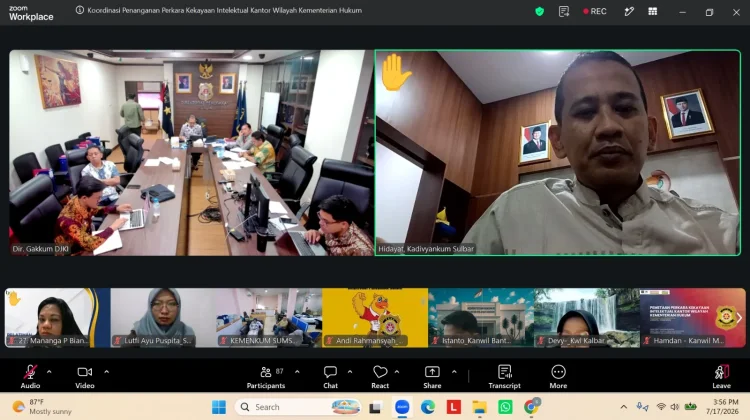Viewport: 750px width, 420px height.
Task: Click the green encryption shield icon
Action: tap(540, 11)
